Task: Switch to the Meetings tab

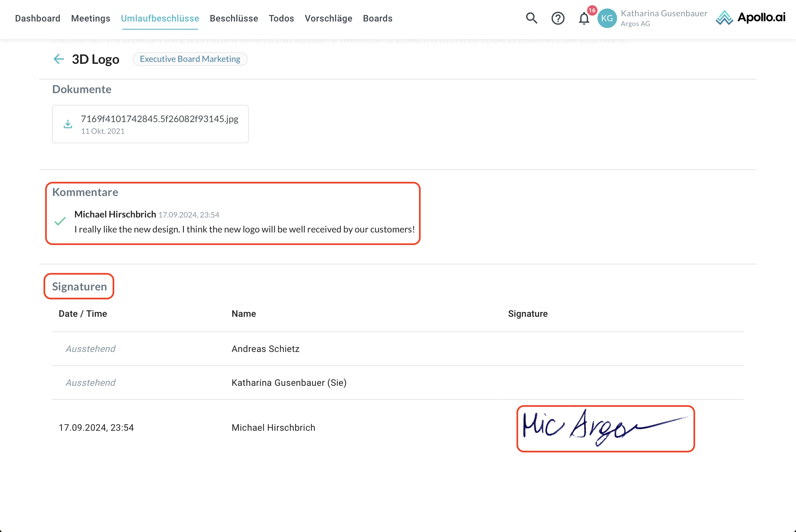Action: pyautogui.click(x=91, y=18)
